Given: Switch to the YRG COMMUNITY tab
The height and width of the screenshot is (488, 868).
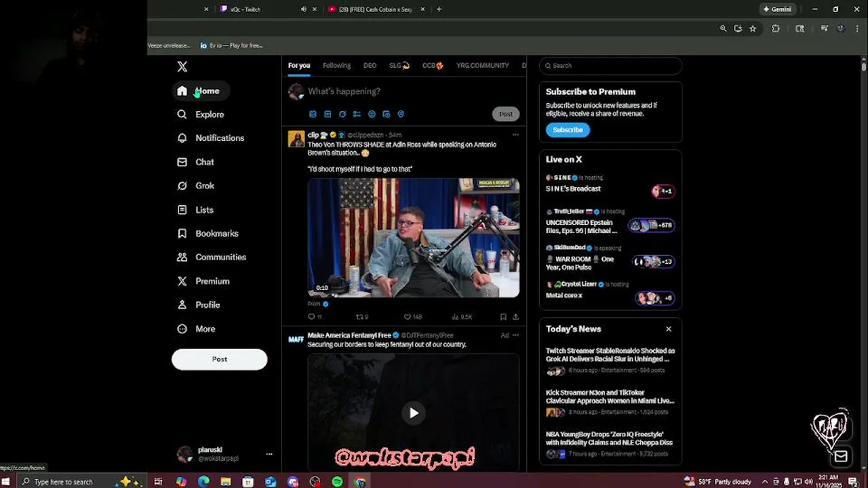Looking at the screenshot, I should pyautogui.click(x=482, y=66).
